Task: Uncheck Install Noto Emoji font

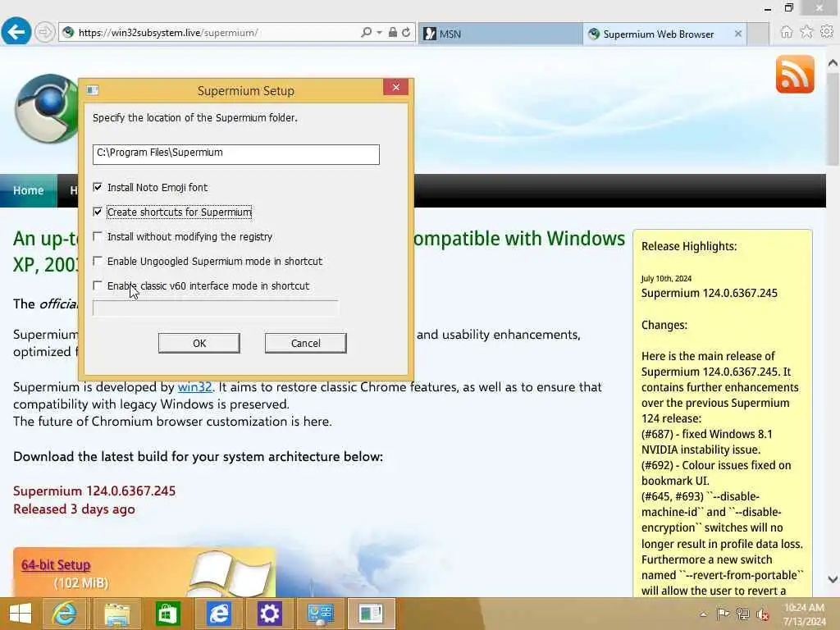Action: click(x=98, y=187)
